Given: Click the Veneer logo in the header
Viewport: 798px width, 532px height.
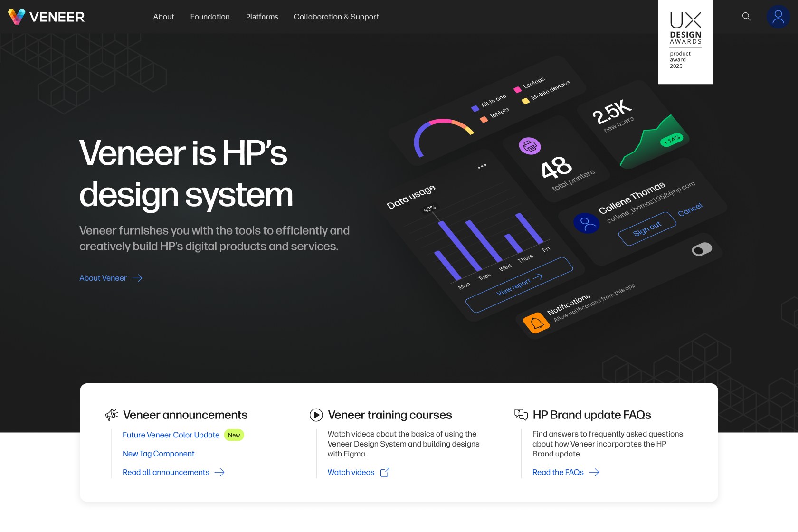Looking at the screenshot, I should pos(47,17).
